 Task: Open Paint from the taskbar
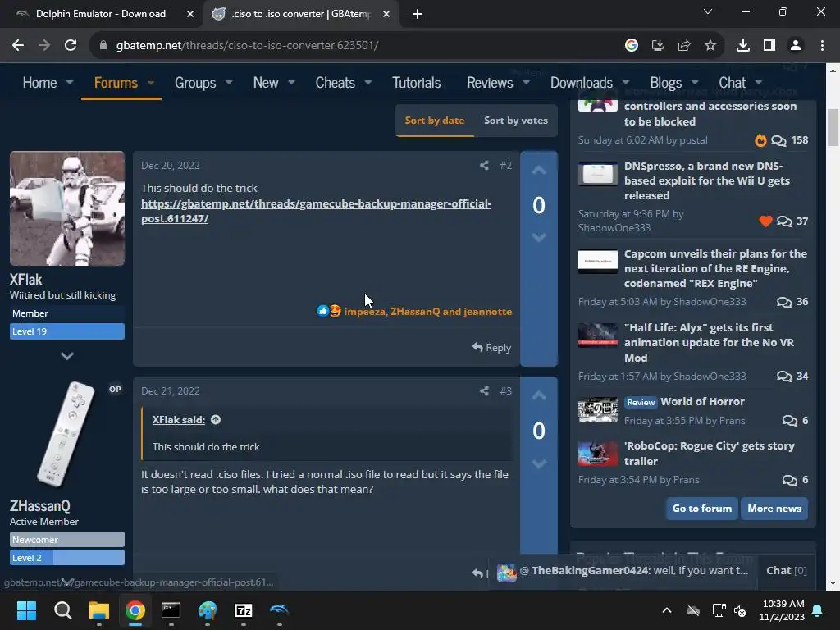[x=208, y=610]
